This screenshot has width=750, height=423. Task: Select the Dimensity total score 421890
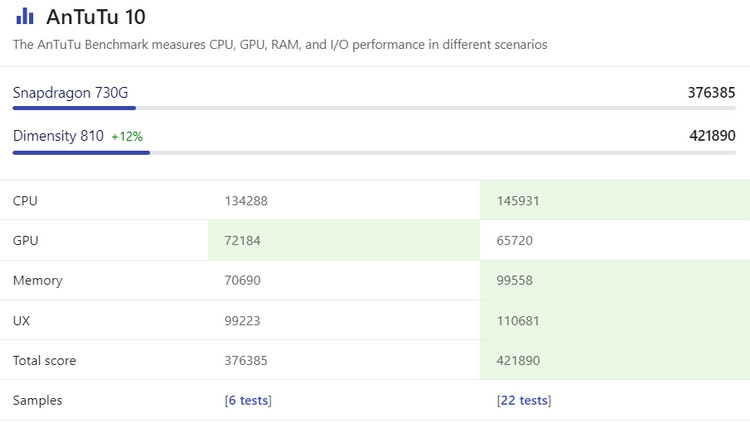point(712,136)
